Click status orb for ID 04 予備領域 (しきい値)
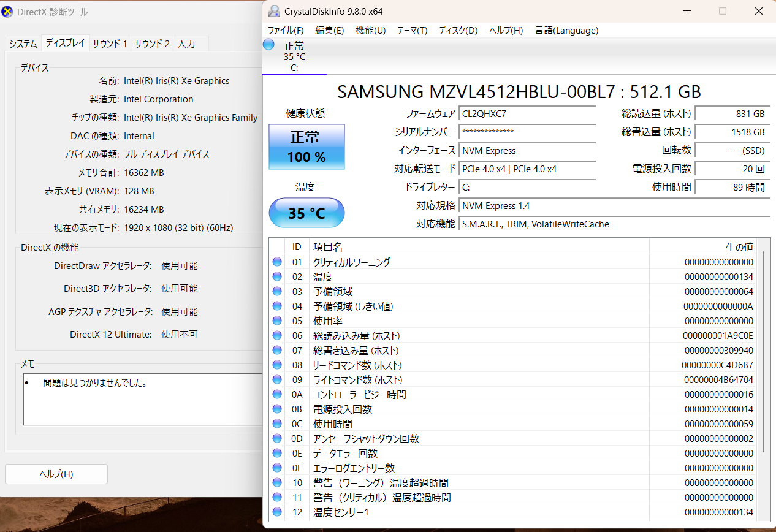This screenshot has width=776, height=532. coord(277,306)
